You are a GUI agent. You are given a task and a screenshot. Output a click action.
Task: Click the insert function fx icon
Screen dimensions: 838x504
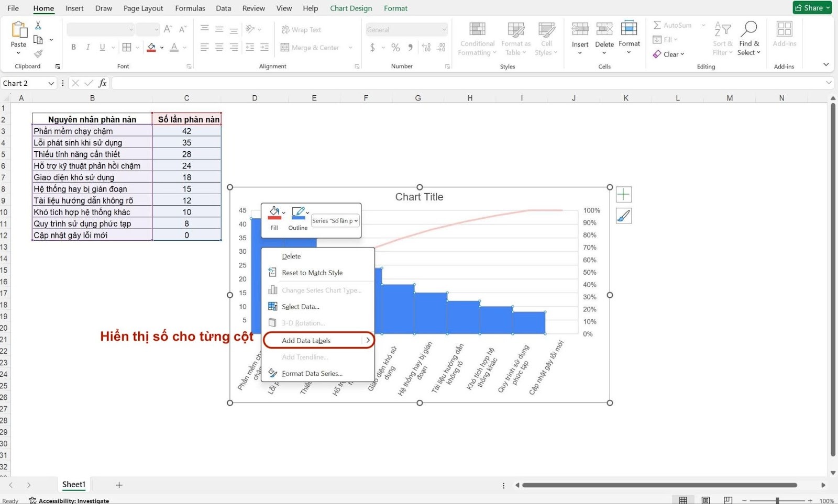103,83
